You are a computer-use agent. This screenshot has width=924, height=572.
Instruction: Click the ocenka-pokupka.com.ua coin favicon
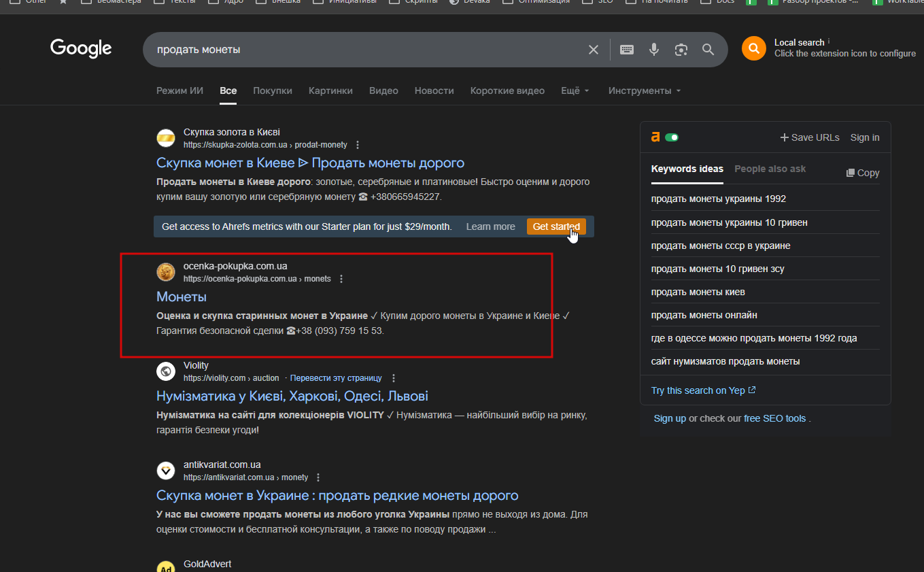[x=166, y=272]
